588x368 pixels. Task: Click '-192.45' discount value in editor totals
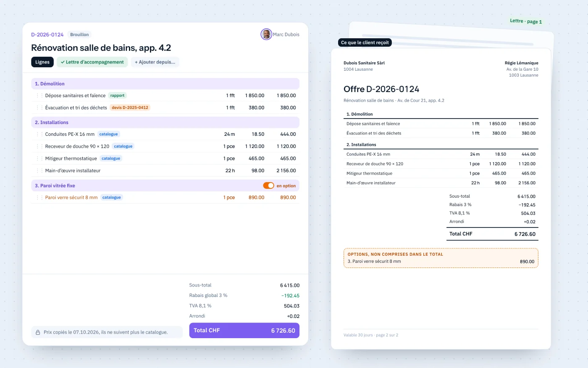pos(290,296)
